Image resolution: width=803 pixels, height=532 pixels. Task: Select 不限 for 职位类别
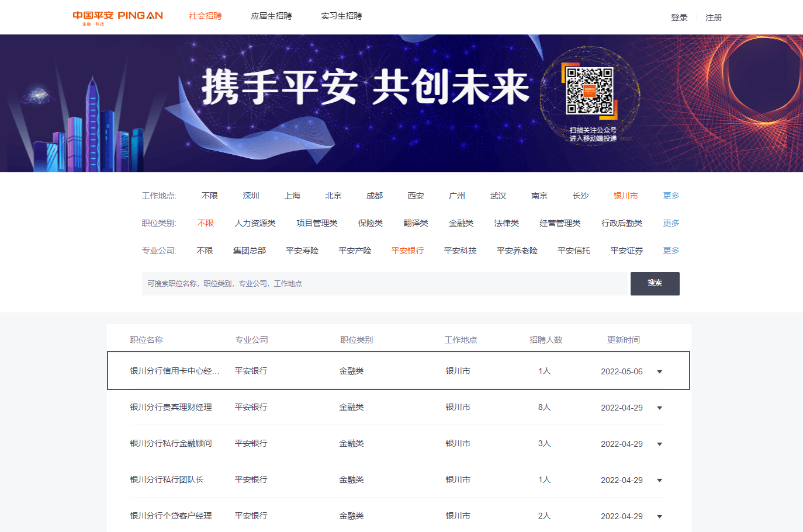click(206, 223)
